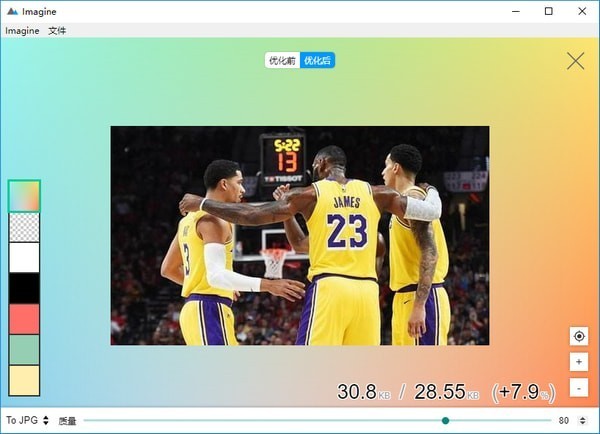Image resolution: width=600 pixels, height=434 pixels.
Task: Minimize the Imagine window
Action: click(x=516, y=11)
